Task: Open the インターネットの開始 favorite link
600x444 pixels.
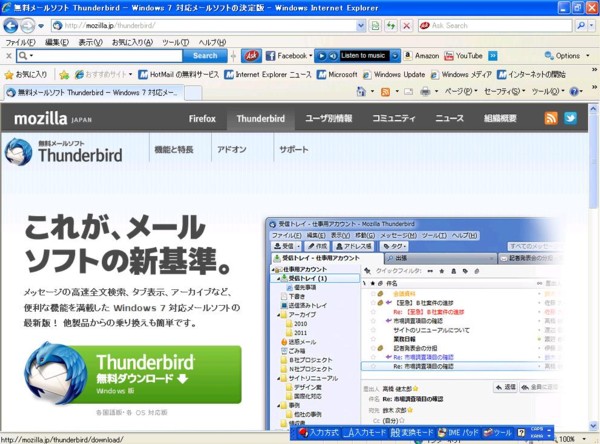Action: pyautogui.click(x=532, y=75)
